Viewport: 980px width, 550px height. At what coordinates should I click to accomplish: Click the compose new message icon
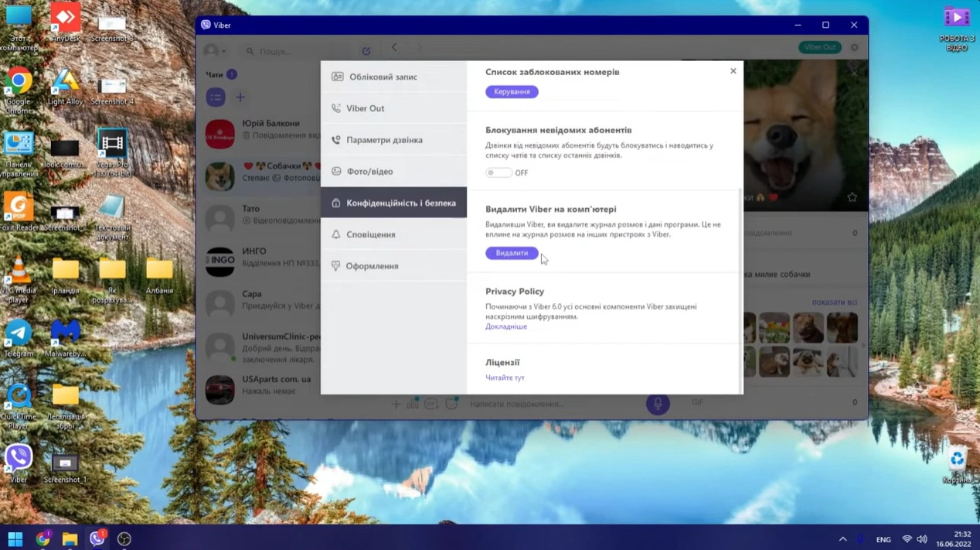tap(366, 51)
